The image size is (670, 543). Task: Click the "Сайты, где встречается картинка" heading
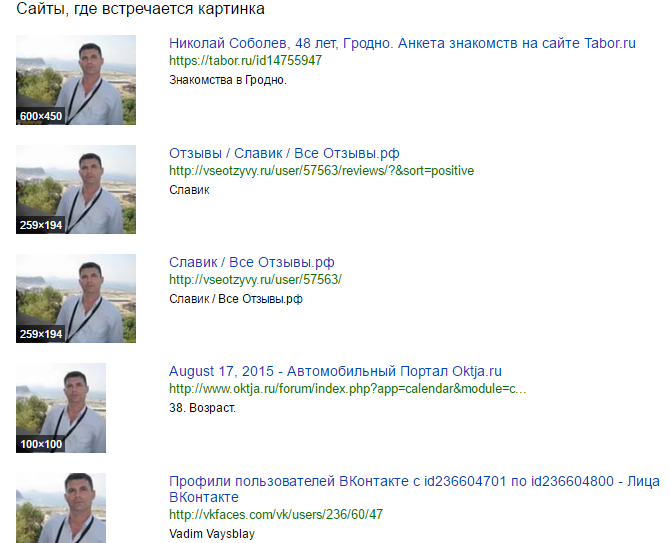[x=140, y=9]
